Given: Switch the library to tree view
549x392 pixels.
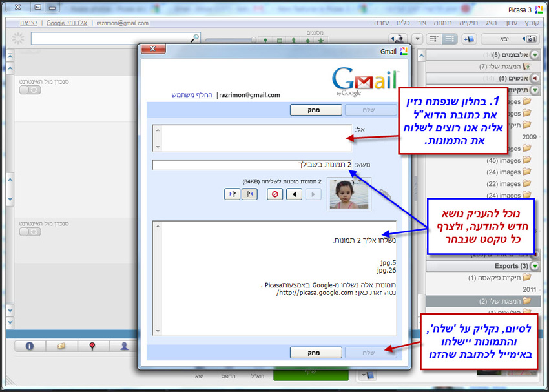Looking at the screenshot, I should 434,39.
